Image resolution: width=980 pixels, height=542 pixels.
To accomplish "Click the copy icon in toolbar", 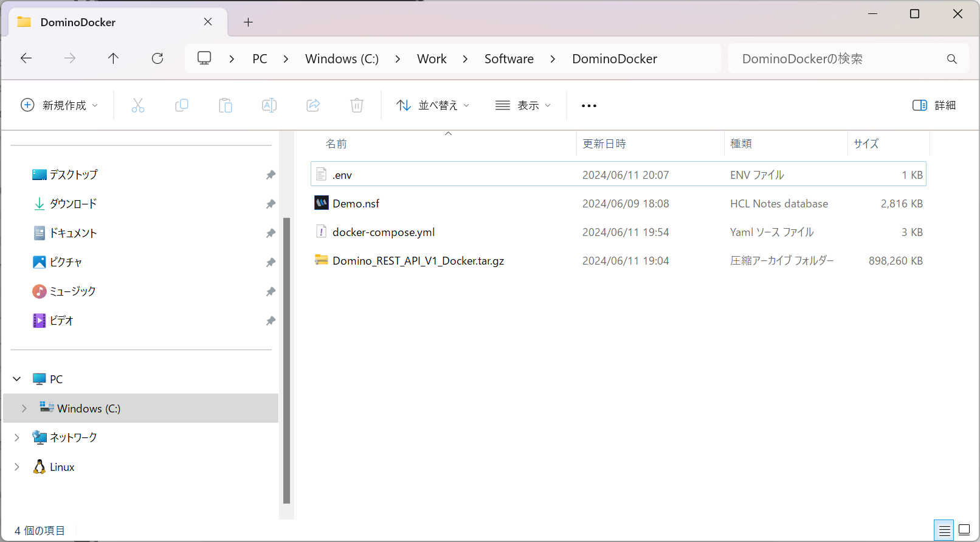I will point(182,105).
